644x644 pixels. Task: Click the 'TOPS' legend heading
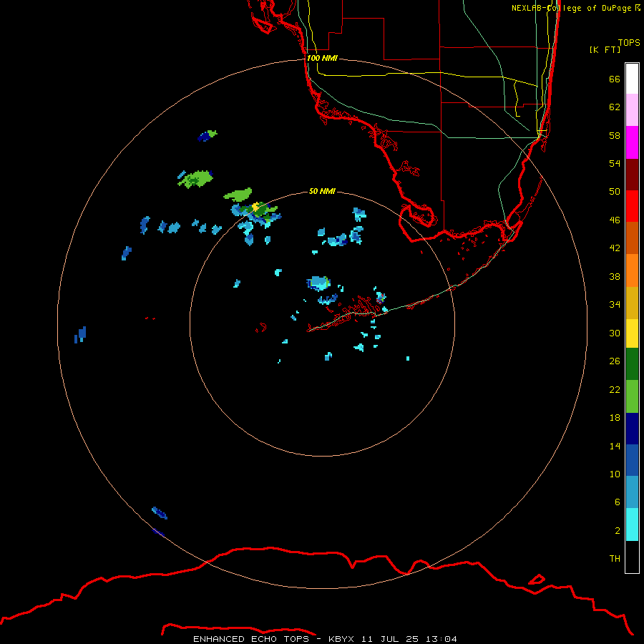coord(629,42)
